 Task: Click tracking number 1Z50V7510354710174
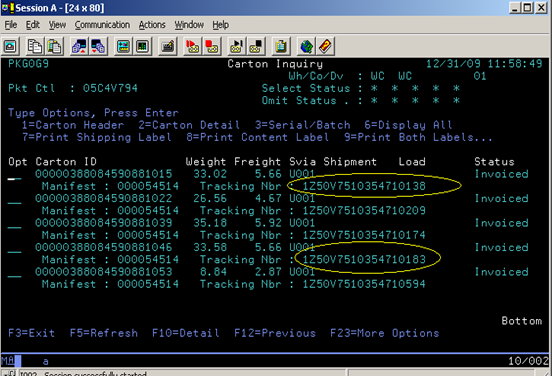pos(364,235)
